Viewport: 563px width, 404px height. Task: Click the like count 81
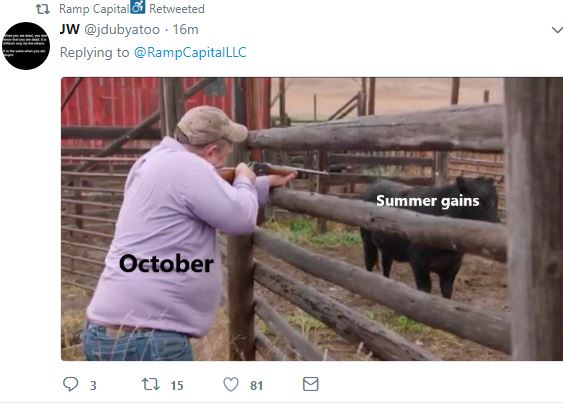tap(257, 385)
